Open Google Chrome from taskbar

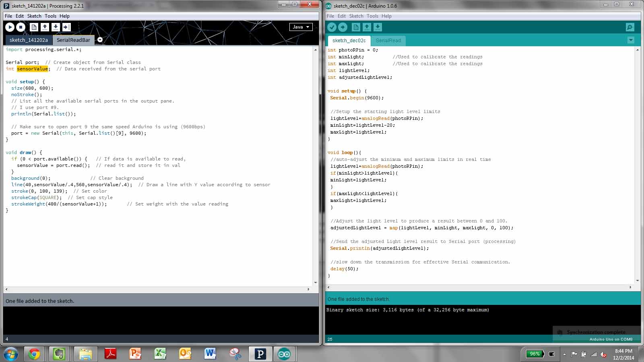coord(34,354)
